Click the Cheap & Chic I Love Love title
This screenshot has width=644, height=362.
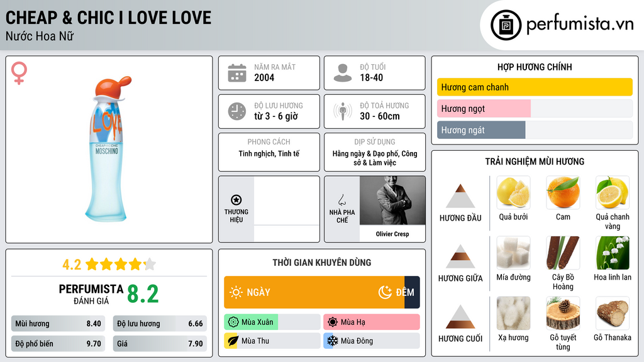(108, 18)
